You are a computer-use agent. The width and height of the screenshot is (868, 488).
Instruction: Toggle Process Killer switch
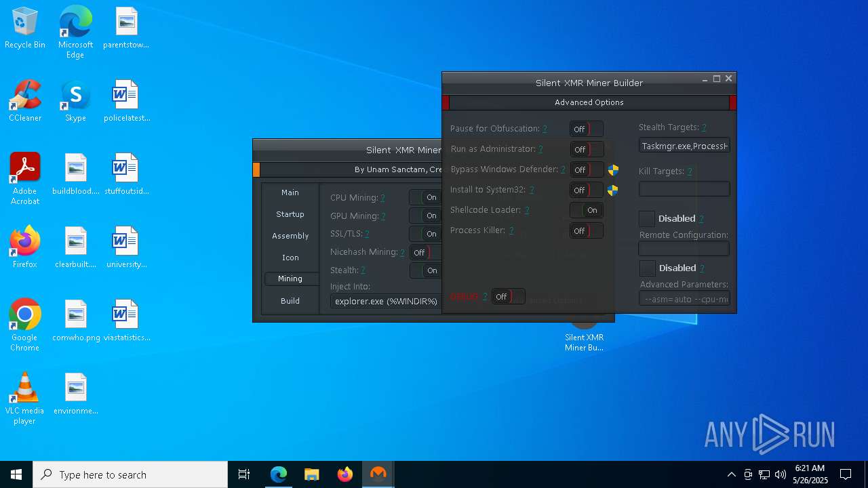587,230
